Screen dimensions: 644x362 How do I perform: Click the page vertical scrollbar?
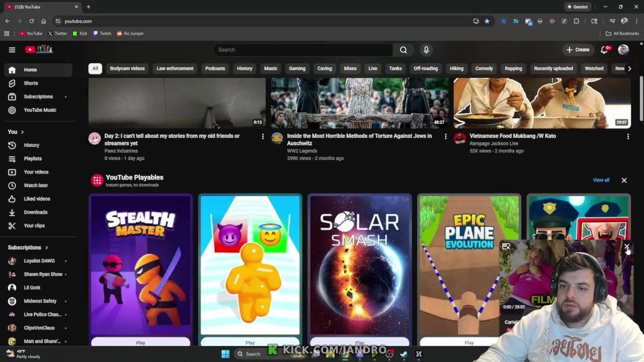point(641,99)
